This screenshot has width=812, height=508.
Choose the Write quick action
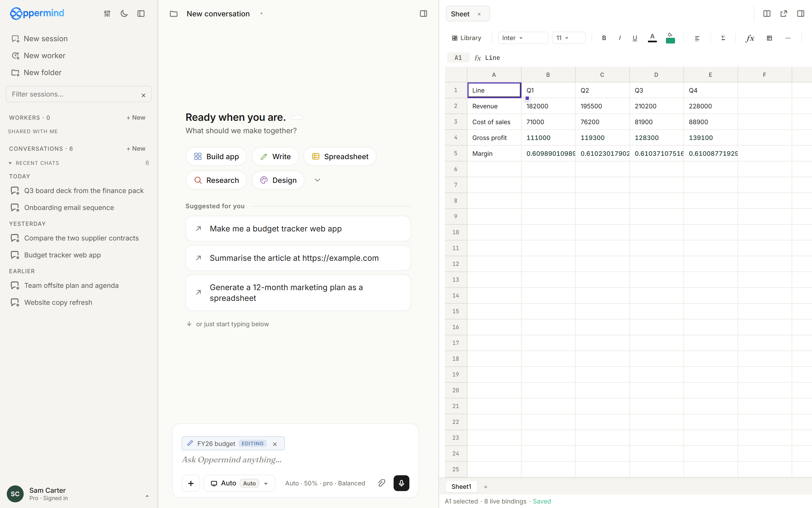click(275, 156)
